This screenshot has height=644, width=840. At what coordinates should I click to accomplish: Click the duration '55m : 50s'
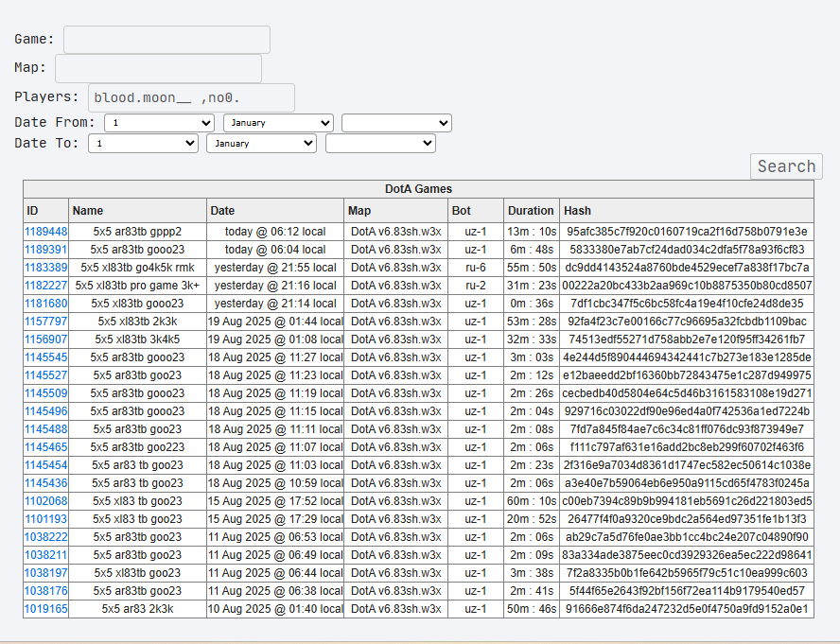[532, 268]
